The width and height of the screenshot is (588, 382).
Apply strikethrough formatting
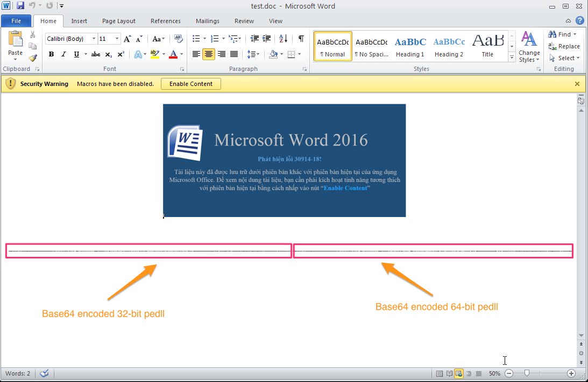96,54
